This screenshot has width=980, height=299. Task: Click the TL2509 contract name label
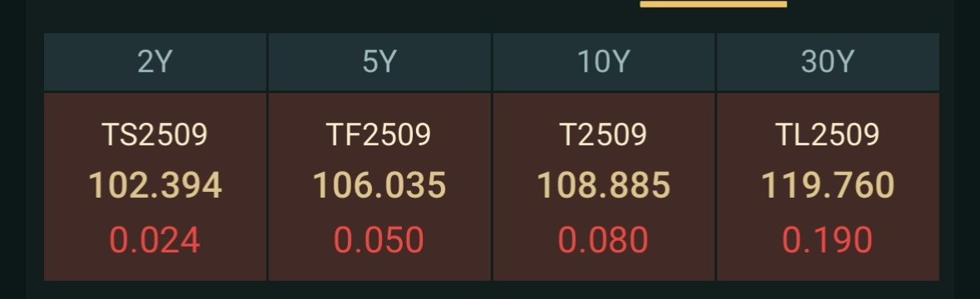(x=827, y=135)
